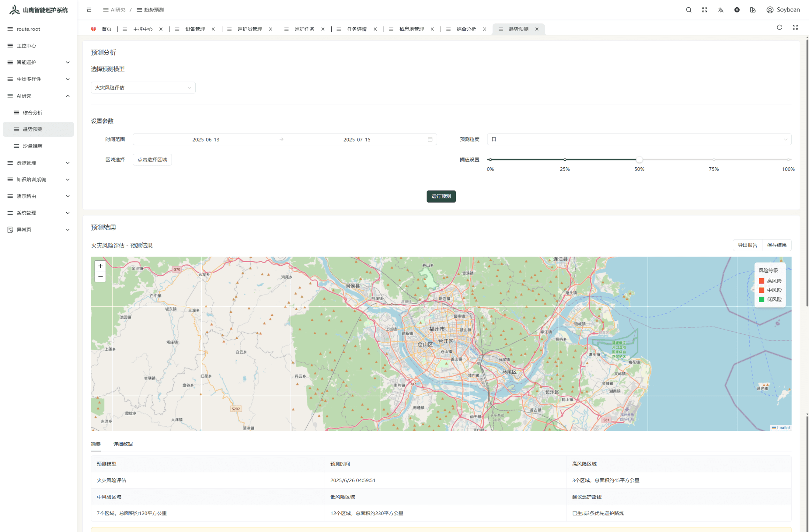Click the 运行预测 button
809x532 pixels.
[x=441, y=196]
